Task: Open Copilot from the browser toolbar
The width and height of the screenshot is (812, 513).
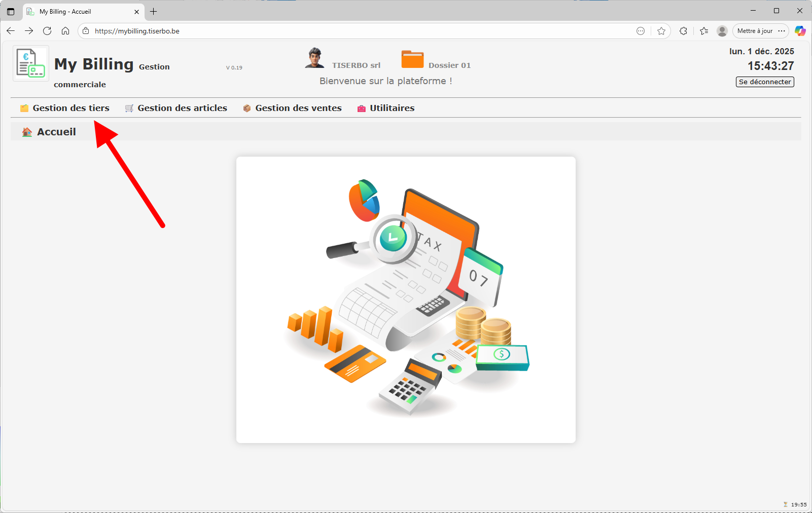Action: tap(800, 31)
